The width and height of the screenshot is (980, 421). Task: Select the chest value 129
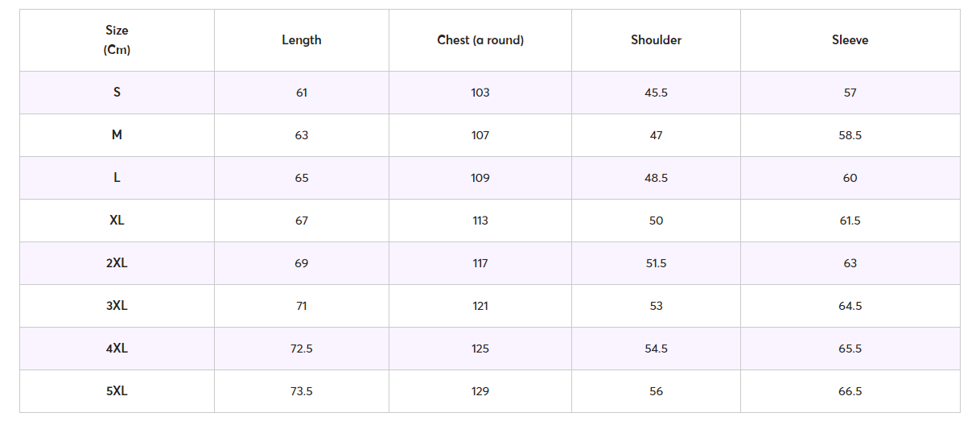(480, 391)
